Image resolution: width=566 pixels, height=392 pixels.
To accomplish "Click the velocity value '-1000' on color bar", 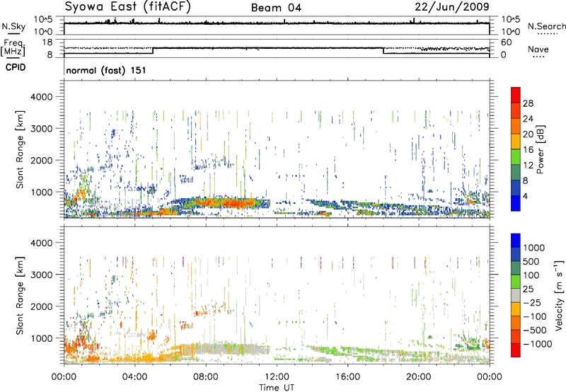I will click(x=537, y=344).
